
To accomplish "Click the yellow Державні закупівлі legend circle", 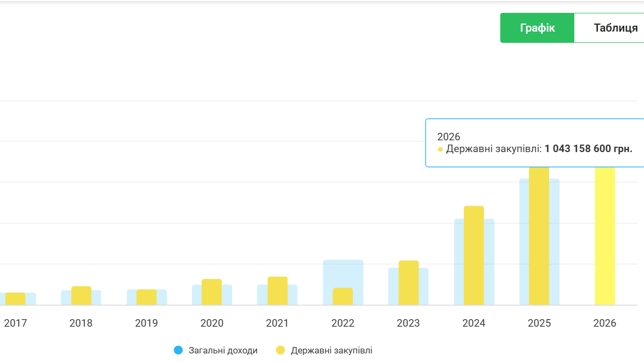I will (280, 351).
